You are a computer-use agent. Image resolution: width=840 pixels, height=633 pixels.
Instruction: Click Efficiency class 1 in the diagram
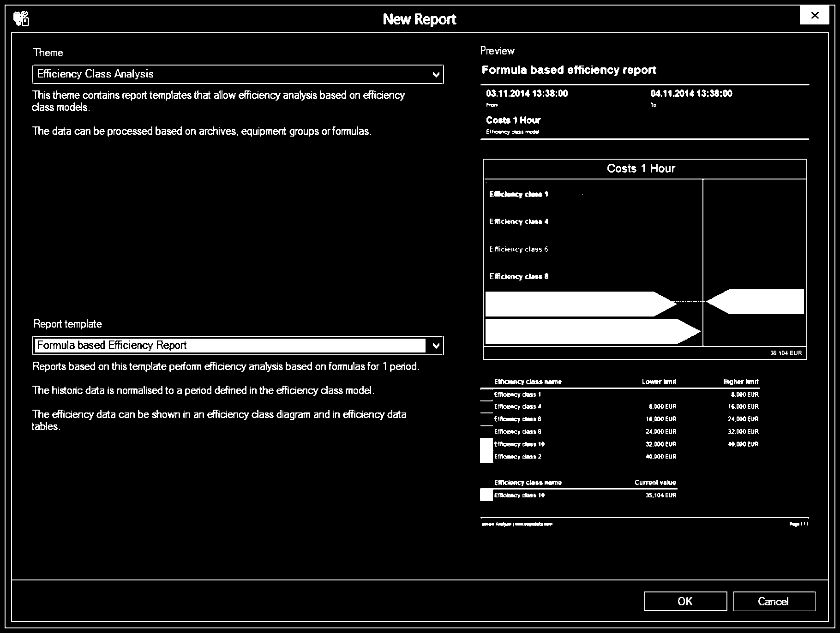[519, 194]
